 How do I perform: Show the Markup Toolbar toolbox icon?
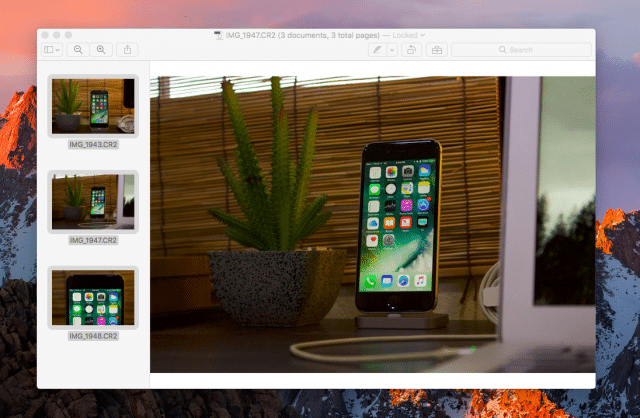pyautogui.click(x=437, y=50)
